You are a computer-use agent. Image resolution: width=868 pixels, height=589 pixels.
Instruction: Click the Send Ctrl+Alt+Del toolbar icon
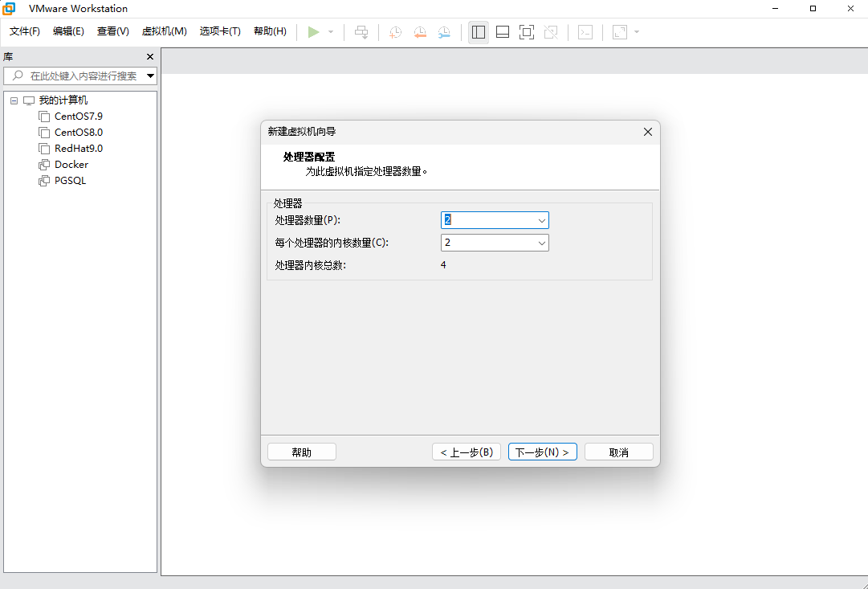point(361,32)
